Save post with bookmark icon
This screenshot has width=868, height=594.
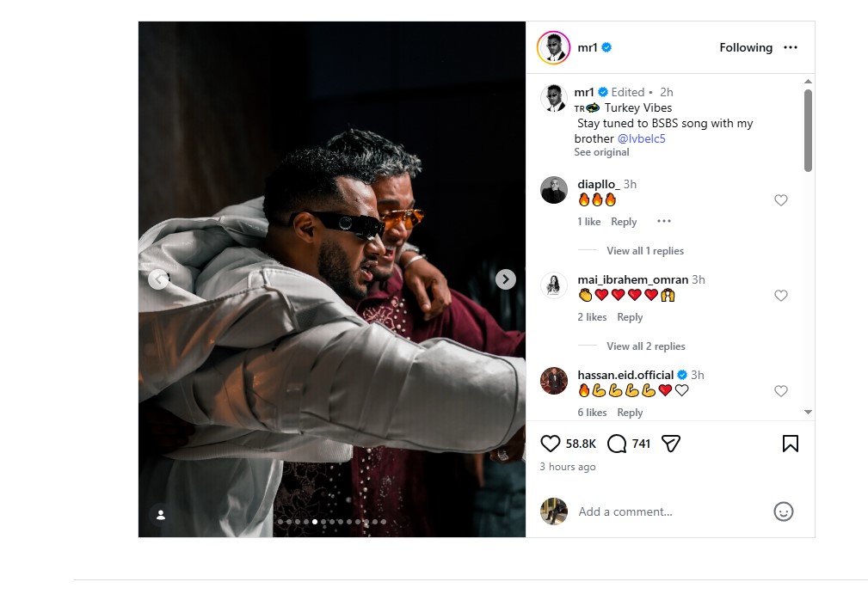tap(791, 444)
